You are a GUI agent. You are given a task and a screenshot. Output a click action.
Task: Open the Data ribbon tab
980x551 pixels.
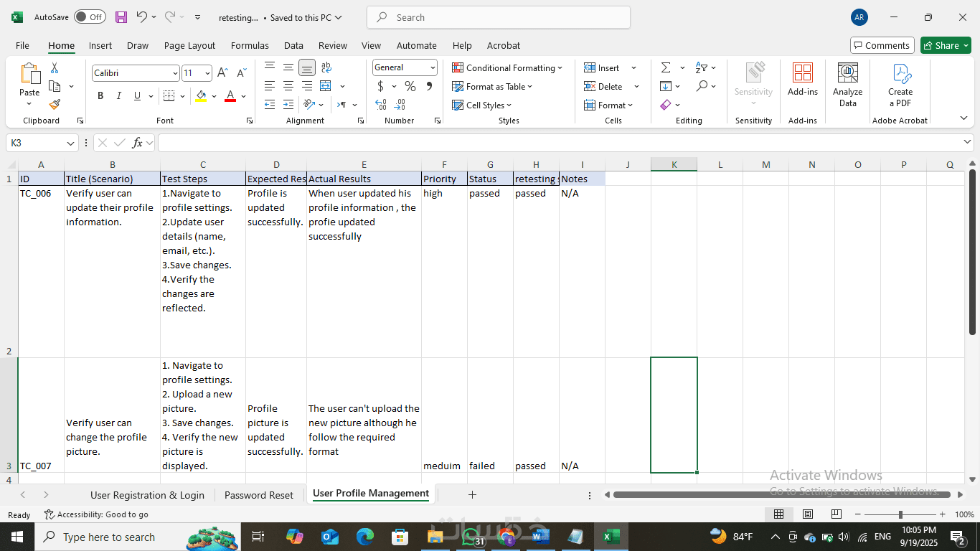293,45
